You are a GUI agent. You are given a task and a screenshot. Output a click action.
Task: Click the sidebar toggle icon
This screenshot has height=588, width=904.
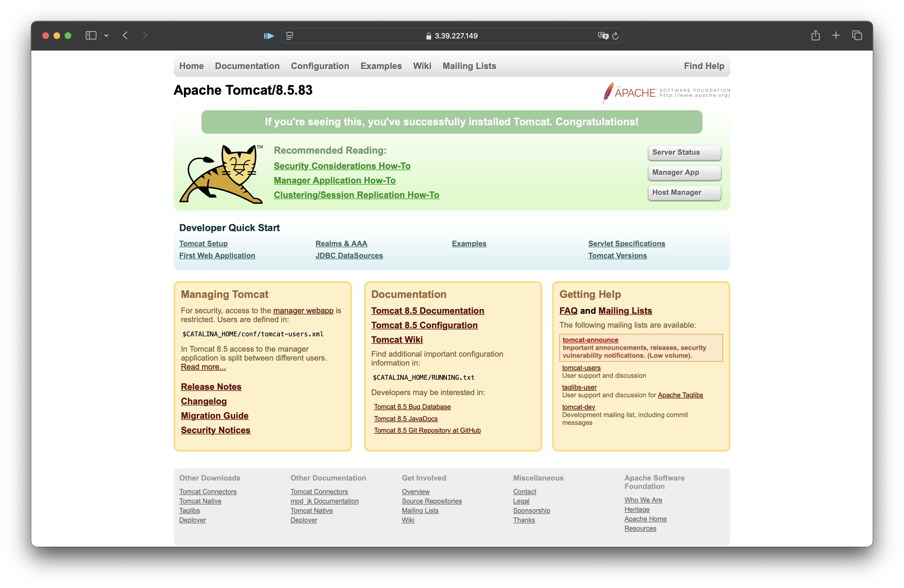coord(91,35)
